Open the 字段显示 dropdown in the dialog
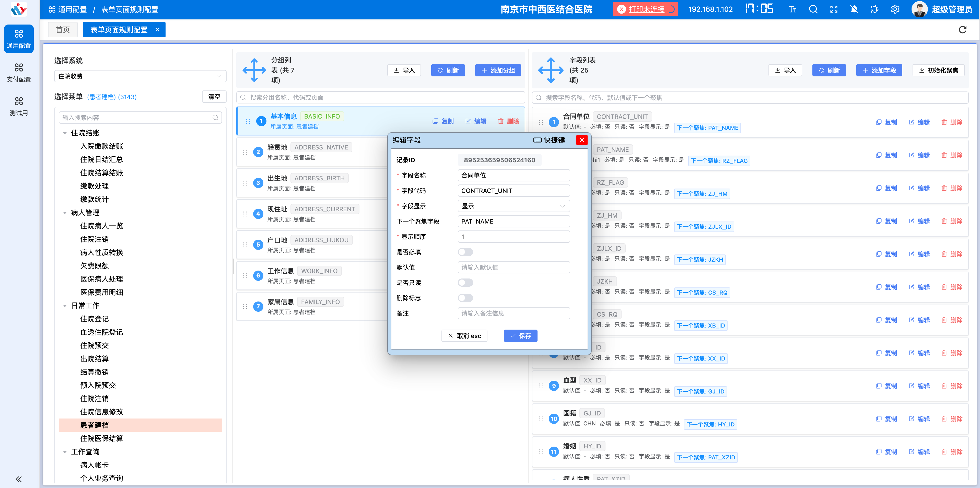This screenshot has height=488, width=980. 513,206
